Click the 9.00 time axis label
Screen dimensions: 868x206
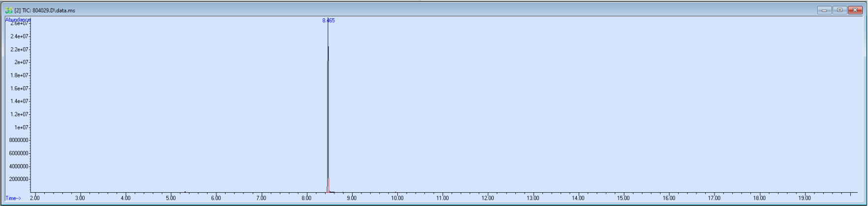coord(352,198)
